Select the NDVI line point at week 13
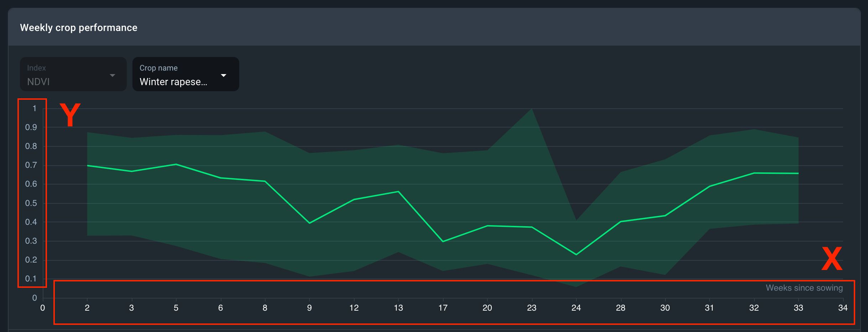 pos(398,192)
